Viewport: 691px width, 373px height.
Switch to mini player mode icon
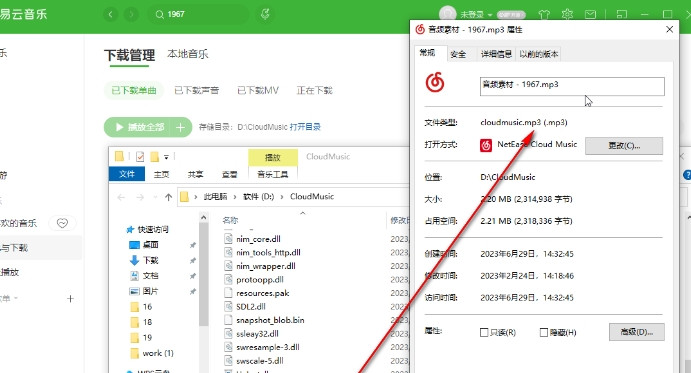tap(622, 15)
